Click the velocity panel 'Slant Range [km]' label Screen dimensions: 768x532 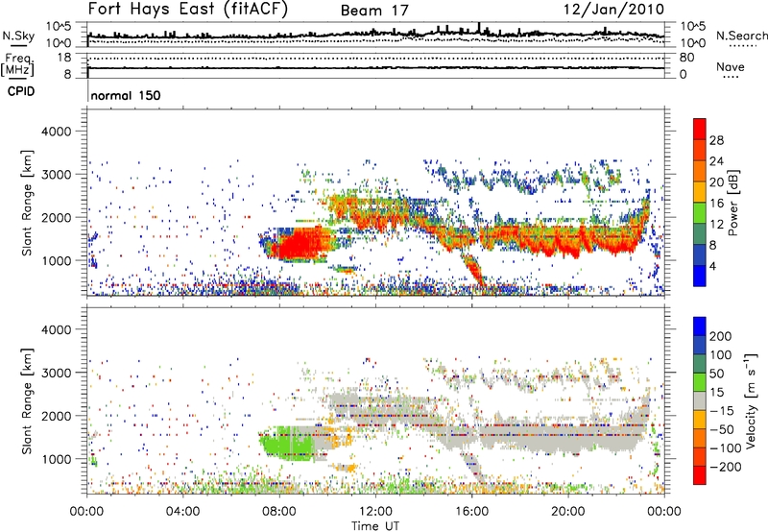click(27, 401)
